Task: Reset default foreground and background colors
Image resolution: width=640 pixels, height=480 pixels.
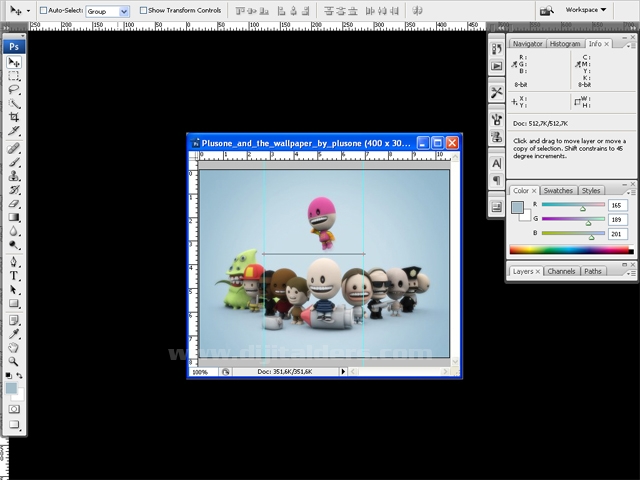Action: point(9,375)
